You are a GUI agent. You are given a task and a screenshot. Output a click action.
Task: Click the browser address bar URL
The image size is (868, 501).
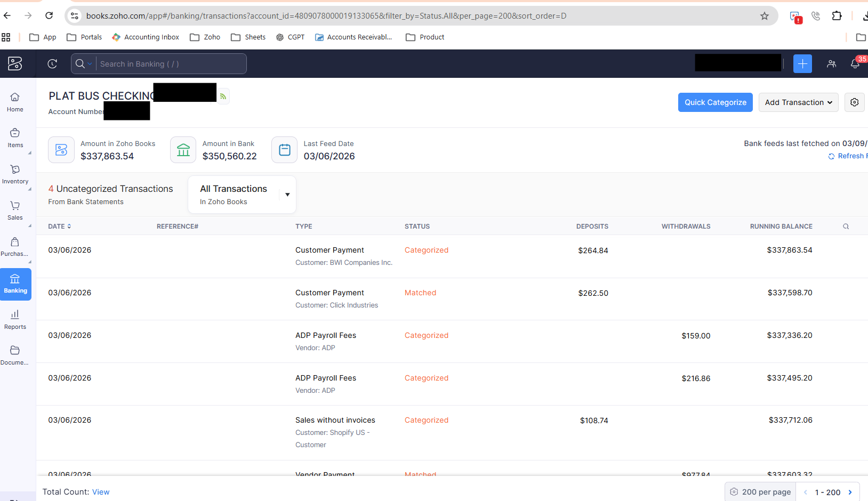pos(326,16)
